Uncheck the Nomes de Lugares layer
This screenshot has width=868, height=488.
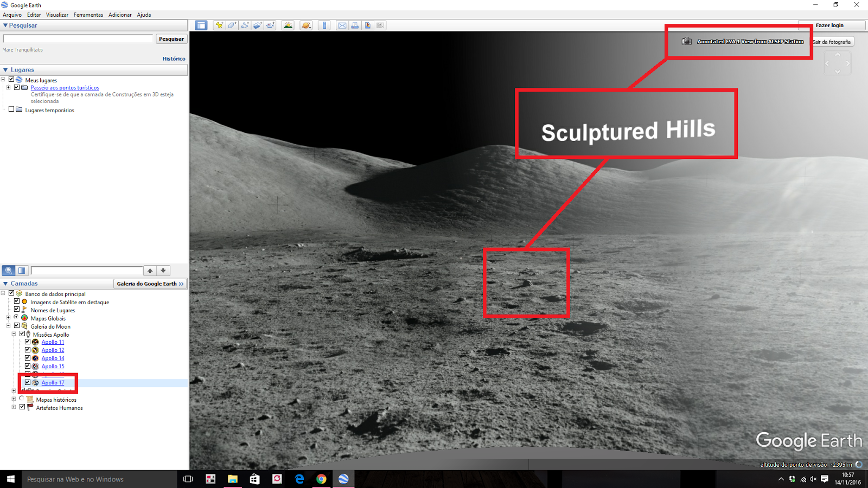coord(17,310)
